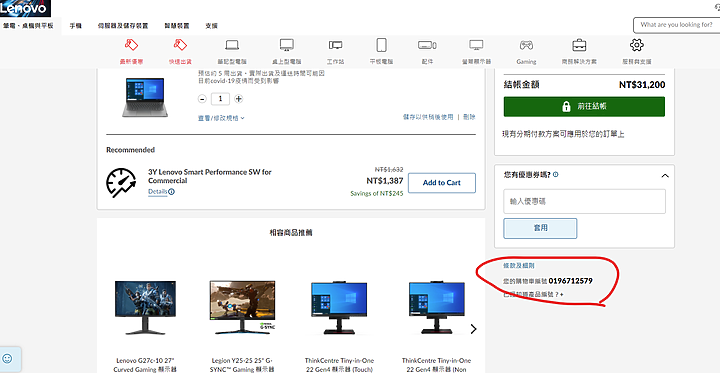Viewport: 720px width, 373px height.
Task: Show next recommended products with arrow
Action: point(473,329)
